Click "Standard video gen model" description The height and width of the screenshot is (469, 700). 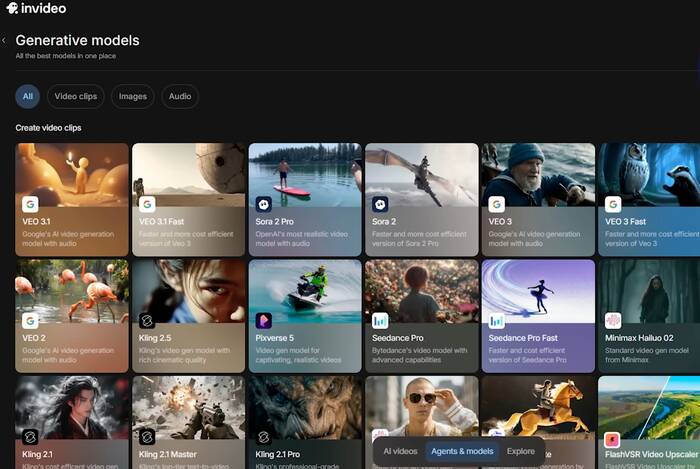(647, 351)
